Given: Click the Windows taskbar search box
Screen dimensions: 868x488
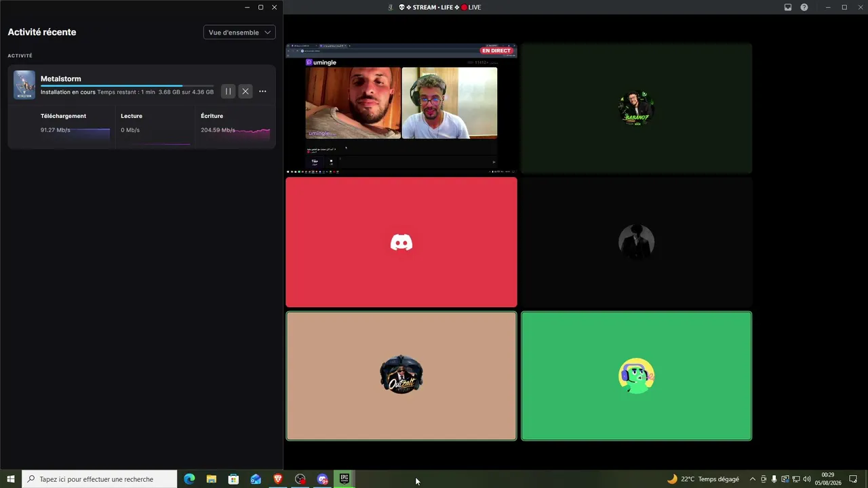Looking at the screenshot, I should 100,479.
